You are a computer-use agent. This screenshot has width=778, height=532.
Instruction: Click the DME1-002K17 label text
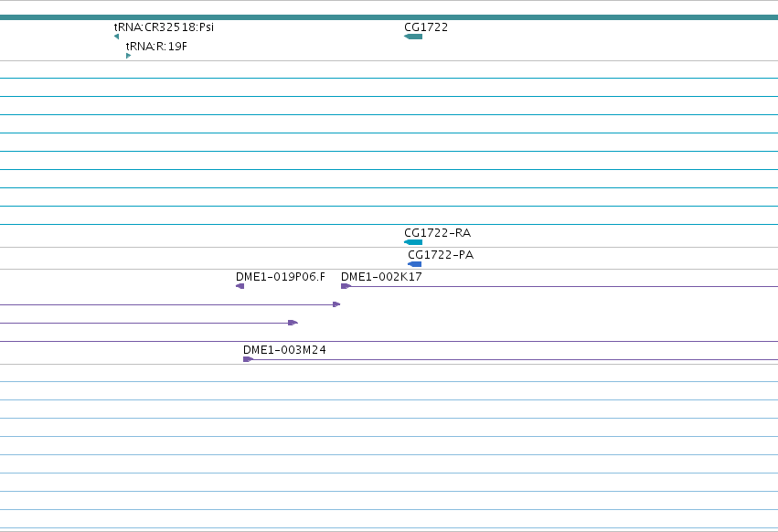coord(381,277)
